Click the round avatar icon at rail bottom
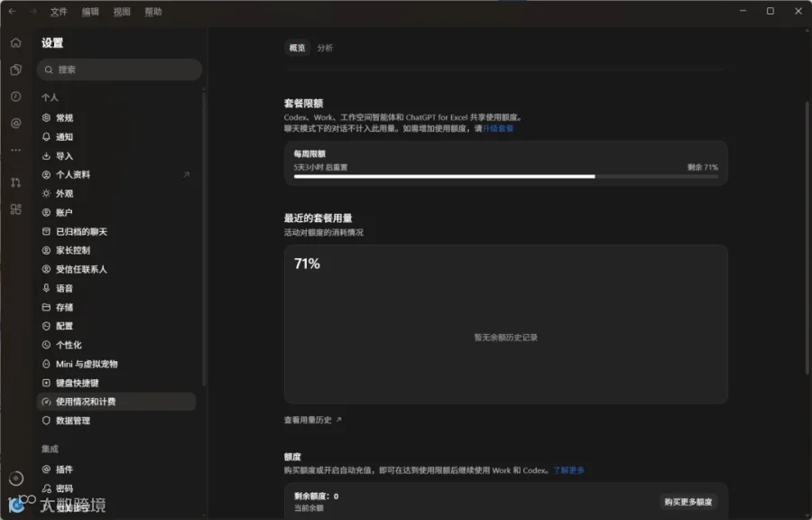This screenshot has height=520, width=812. [16, 478]
